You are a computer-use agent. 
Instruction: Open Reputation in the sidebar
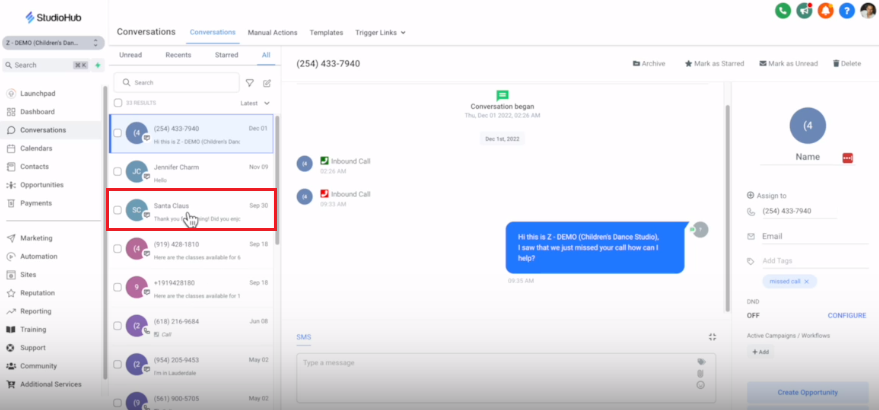pyautogui.click(x=38, y=293)
